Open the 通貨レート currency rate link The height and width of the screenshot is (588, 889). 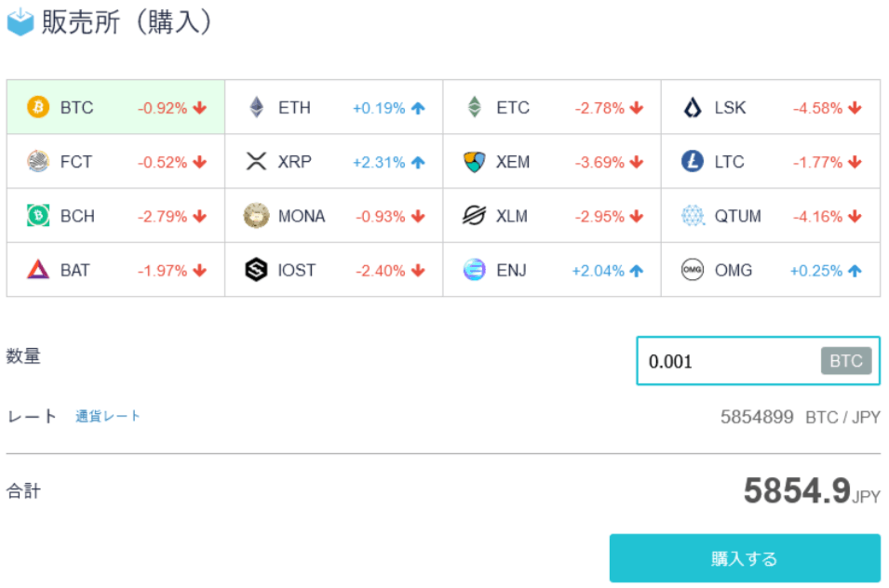pos(107,416)
